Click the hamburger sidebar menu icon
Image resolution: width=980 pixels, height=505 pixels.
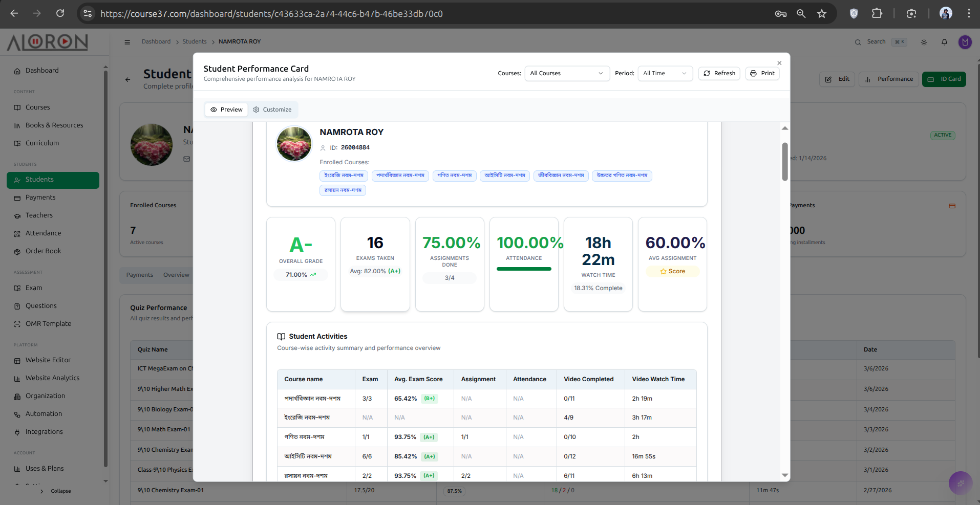(127, 42)
